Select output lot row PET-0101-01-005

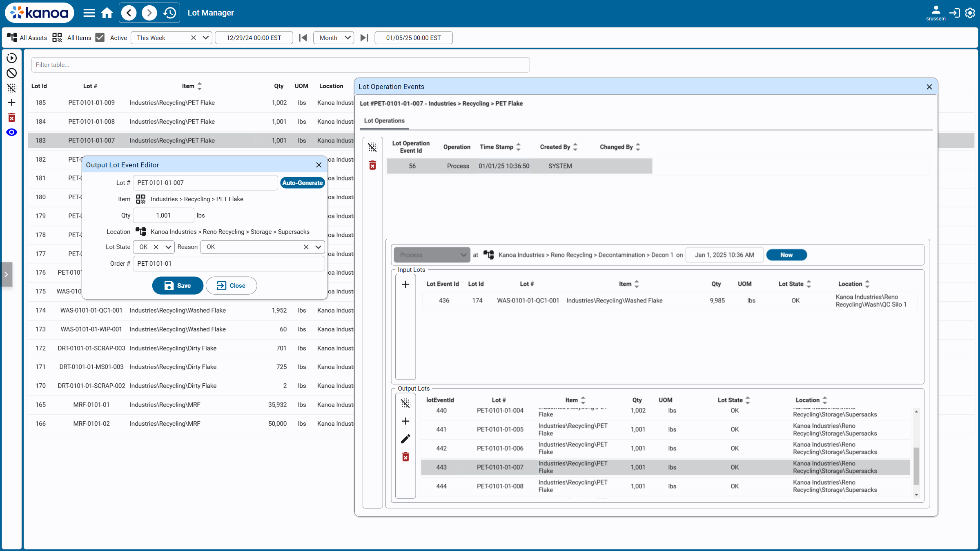click(666, 429)
